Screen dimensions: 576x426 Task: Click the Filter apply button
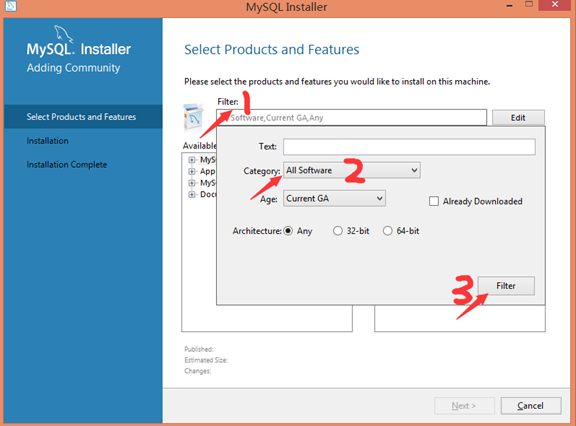pos(506,286)
